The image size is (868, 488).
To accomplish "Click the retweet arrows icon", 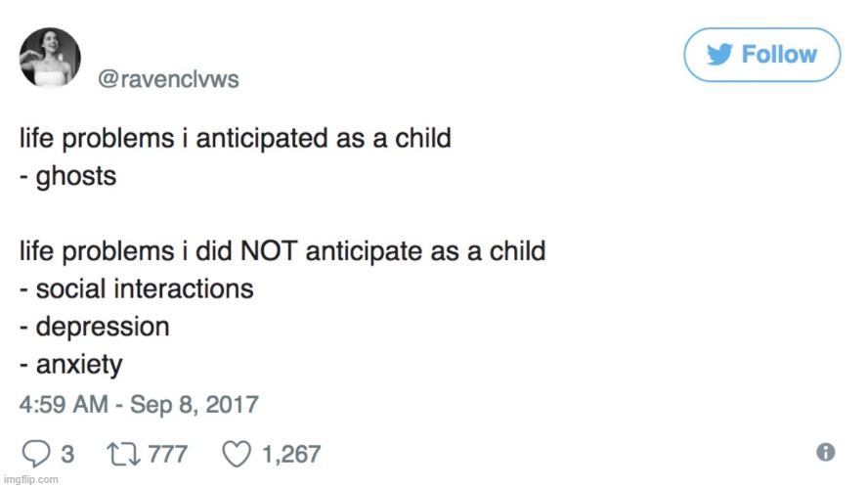I will point(123,454).
